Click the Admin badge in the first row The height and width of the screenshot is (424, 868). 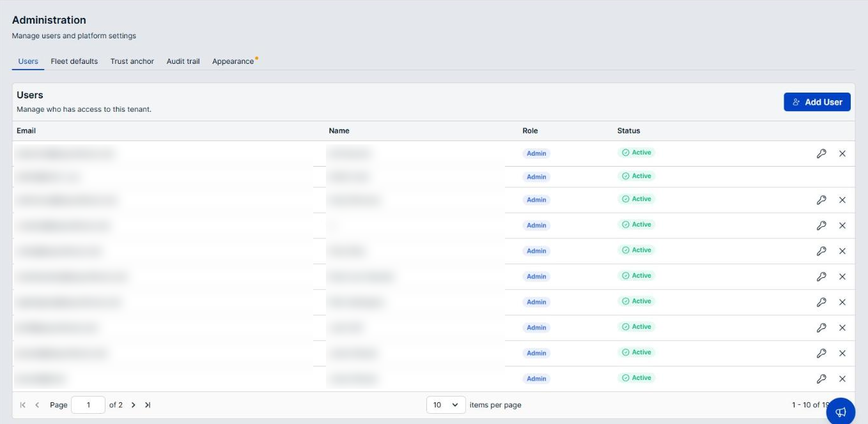[536, 153]
